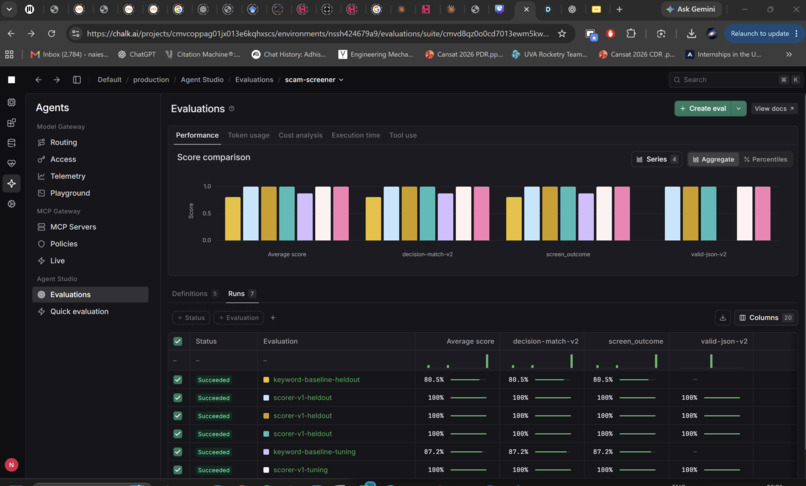Open the Columns chooser

(x=766, y=318)
